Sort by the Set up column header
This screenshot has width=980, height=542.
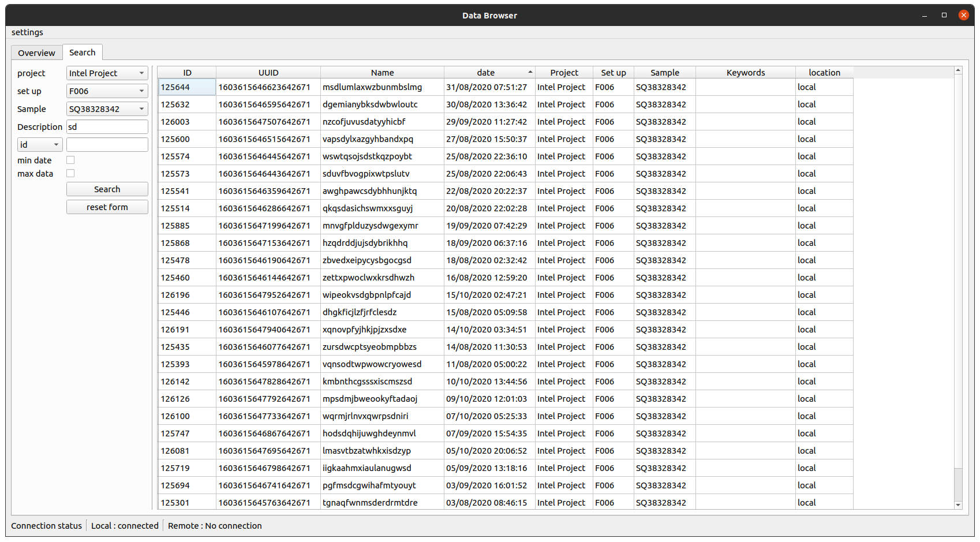point(614,72)
